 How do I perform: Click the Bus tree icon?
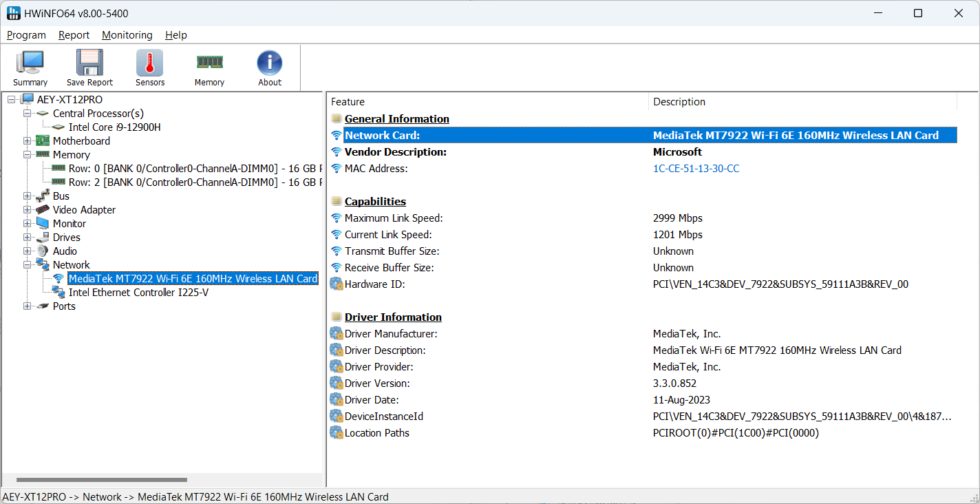(43, 196)
